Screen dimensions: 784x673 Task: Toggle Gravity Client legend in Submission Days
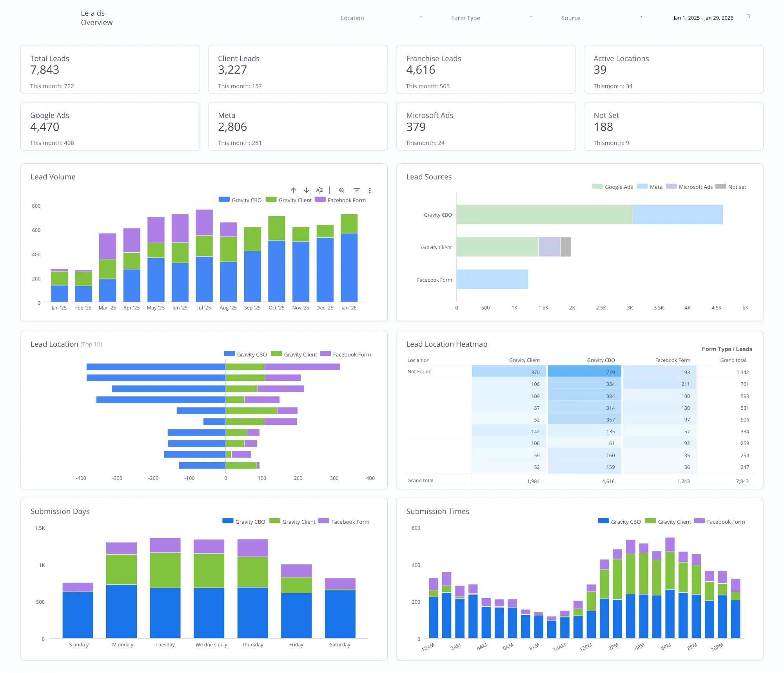(x=292, y=521)
